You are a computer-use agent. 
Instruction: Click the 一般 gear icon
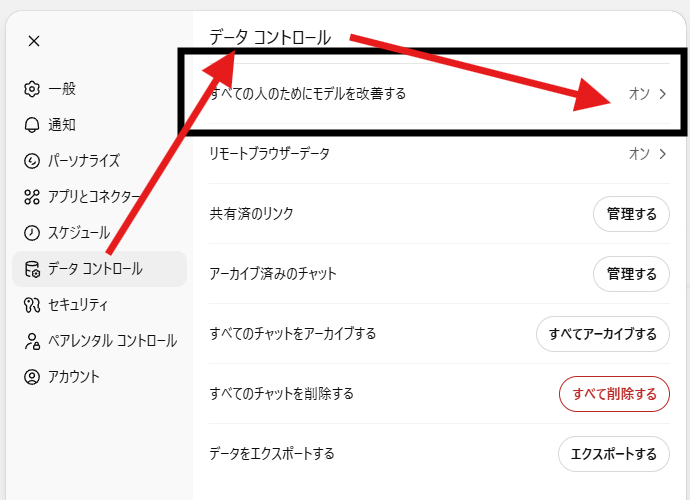click(x=32, y=89)
